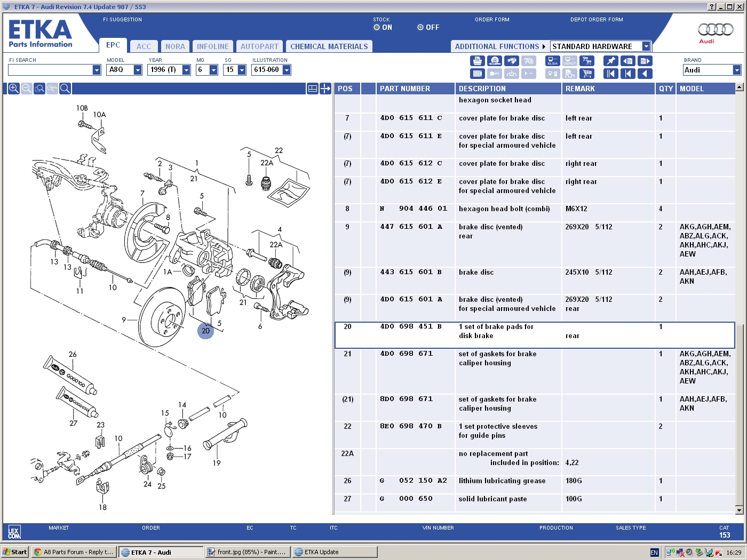Click the plain magnifier icon above illustration

click(65, 89)
